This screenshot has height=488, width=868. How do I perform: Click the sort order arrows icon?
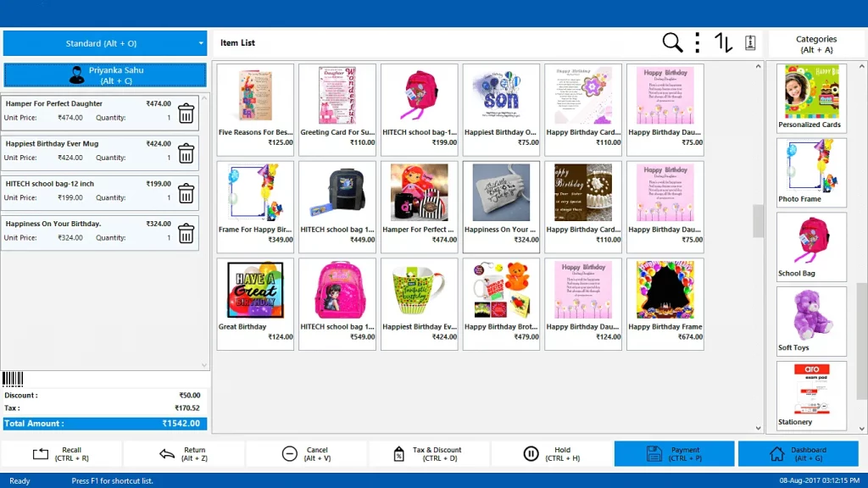pyautogui.click(x=724, y=42)
